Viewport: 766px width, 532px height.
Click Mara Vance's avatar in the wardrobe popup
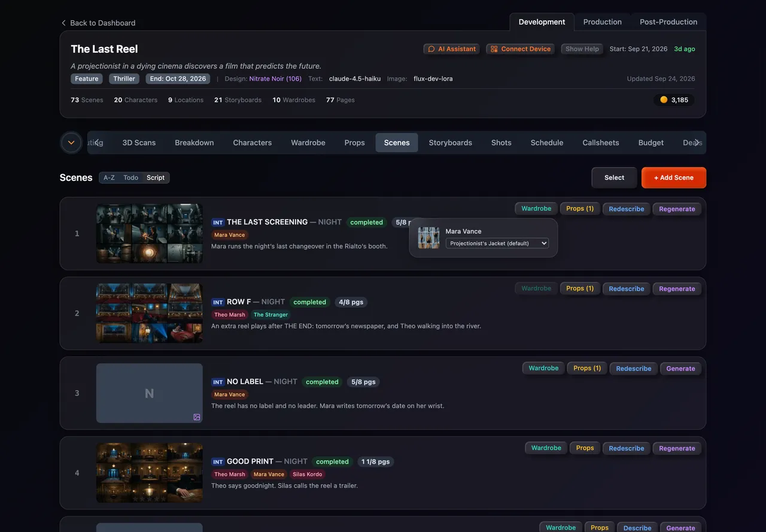428,238
